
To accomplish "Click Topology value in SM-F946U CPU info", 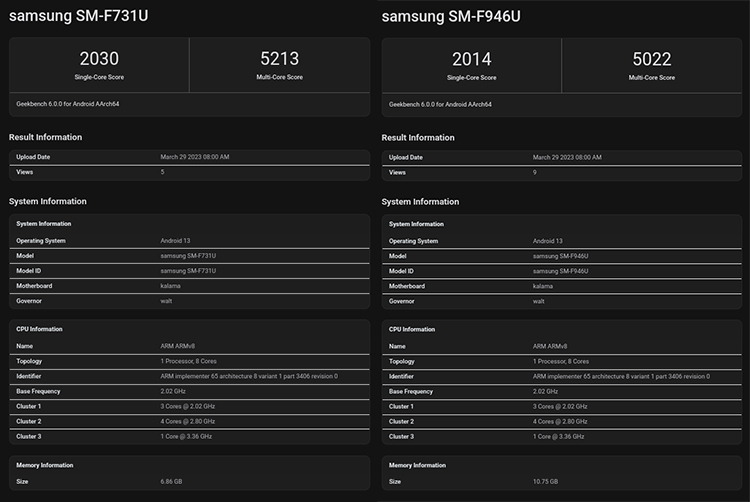I will pyautogui.click(x=561, y=361).
